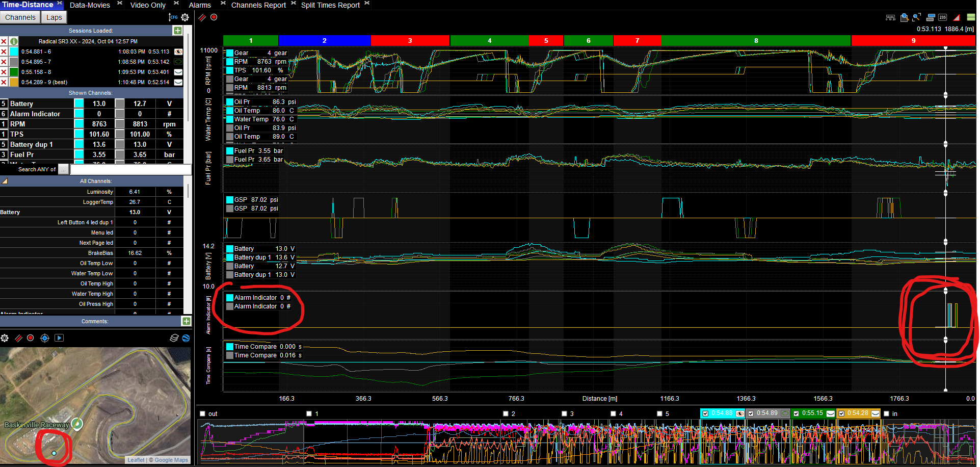Toggle eye visibility for lap 0:54.881 - 6
Screen dimensions: 980x467
click(x=178, y=51)
